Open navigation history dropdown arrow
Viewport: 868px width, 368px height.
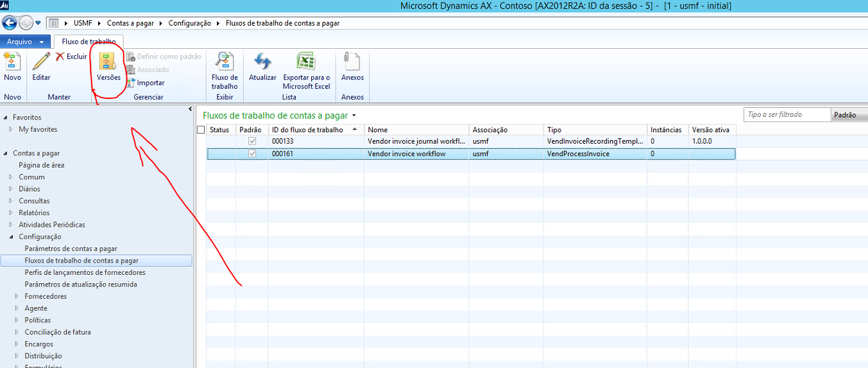[38, 23]
